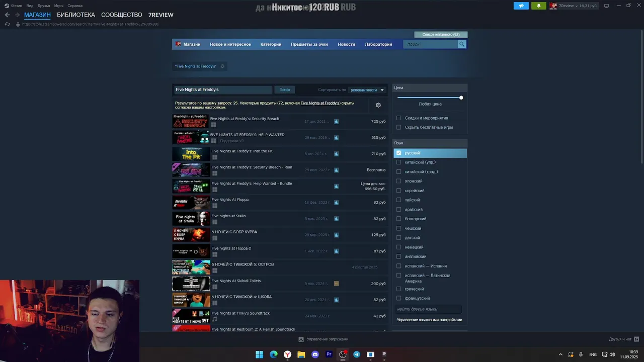Check the китайский (упр.) language
644x362 pixels.
tap(399, 162)
